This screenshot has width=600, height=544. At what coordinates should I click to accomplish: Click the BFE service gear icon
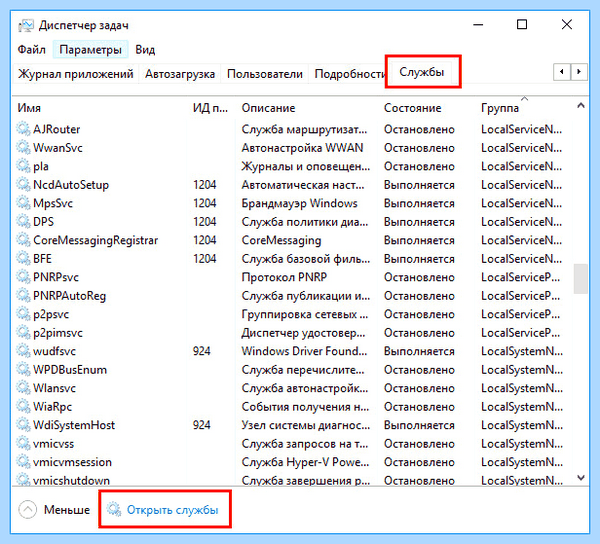click(x=23, y=258)
